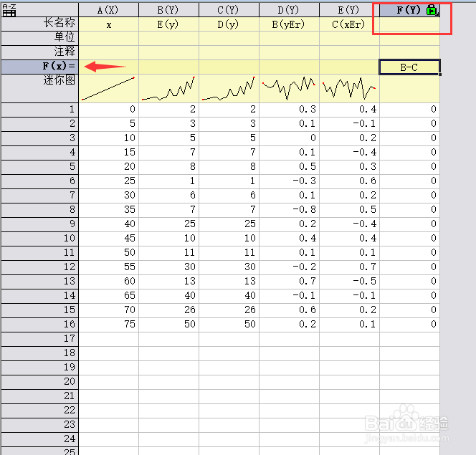476x455 pixels.
Task: Click column C value 13 in row 13
Action: pyautogui.click(x=229, y=281)
